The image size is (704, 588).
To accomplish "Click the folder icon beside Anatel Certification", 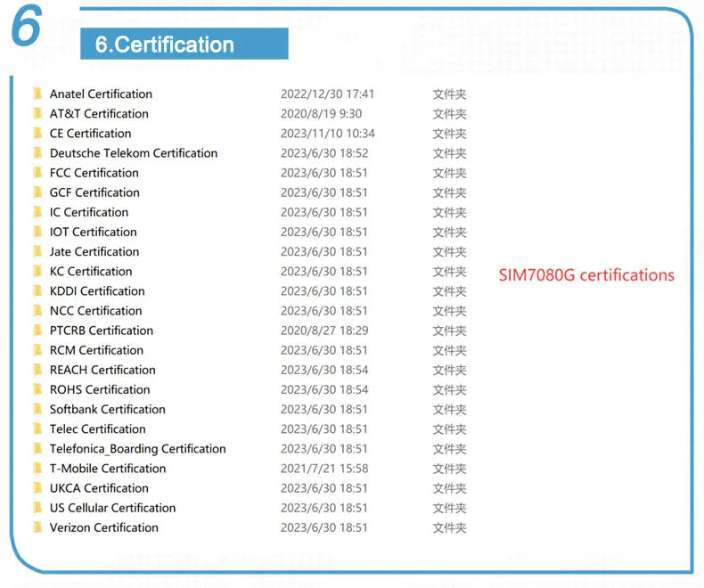I will [x=37, y=94].
